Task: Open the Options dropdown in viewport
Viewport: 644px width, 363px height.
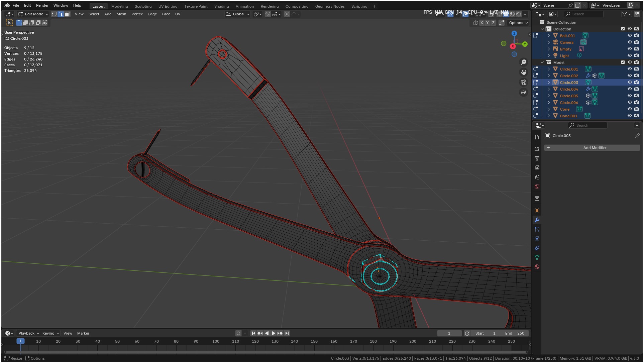Action: [518, 23]
